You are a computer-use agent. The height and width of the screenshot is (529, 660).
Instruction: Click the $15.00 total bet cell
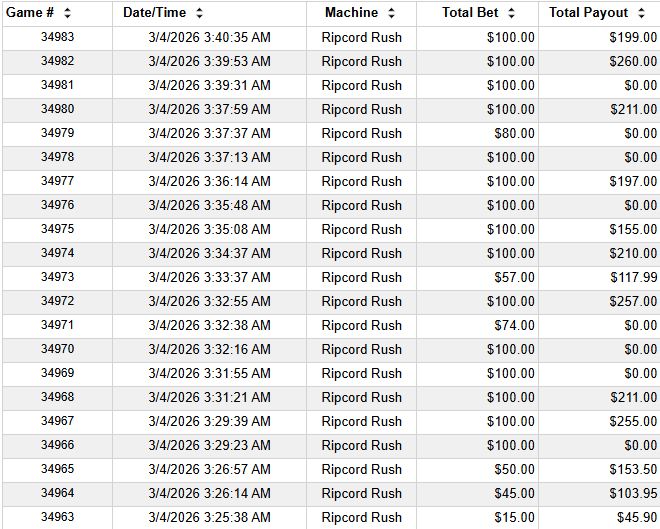(514, 517)
